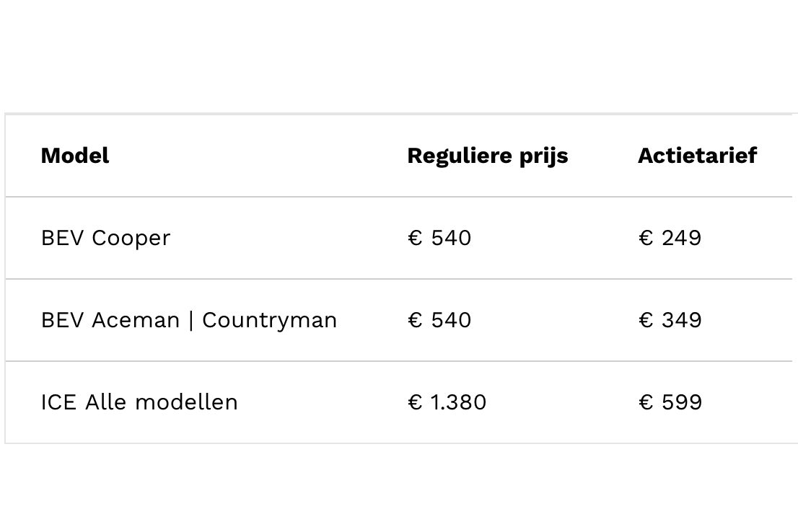
Task: Click the Reguliere prijs column header
Action: (487, 156)
